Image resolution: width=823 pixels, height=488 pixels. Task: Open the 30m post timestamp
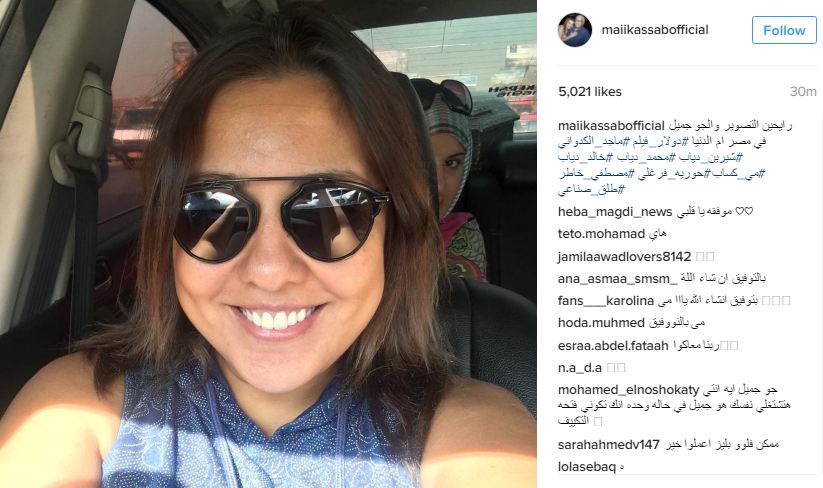click(803, 92)
